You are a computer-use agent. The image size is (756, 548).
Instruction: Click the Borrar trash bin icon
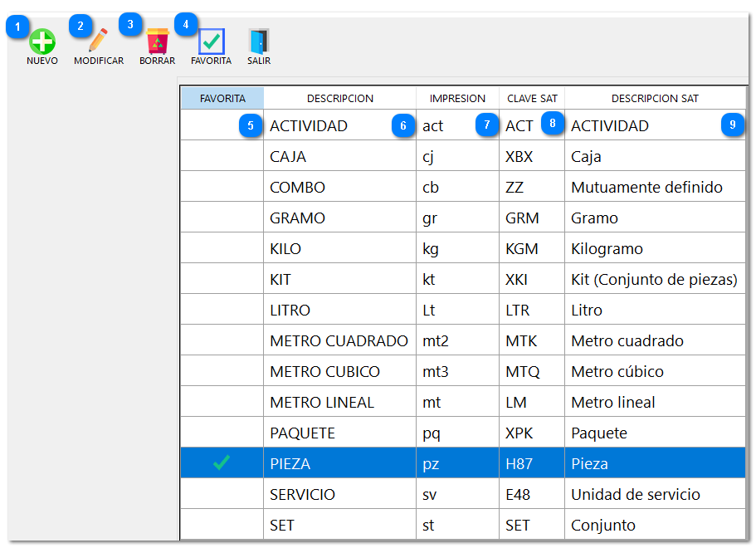(x=157, y=42)
